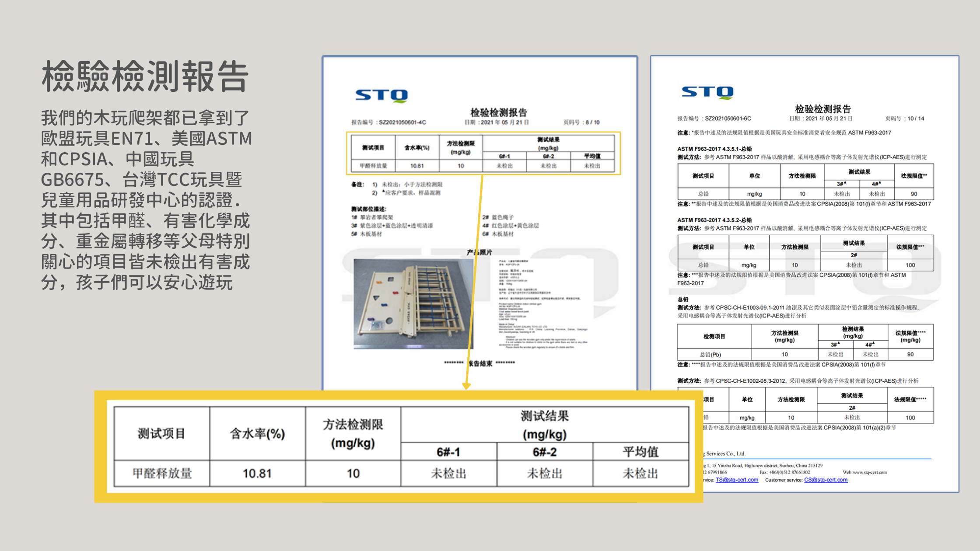Click the yellow arrowhead pointing to enlarged table
980x551 pixels.
tap(466, 386)
